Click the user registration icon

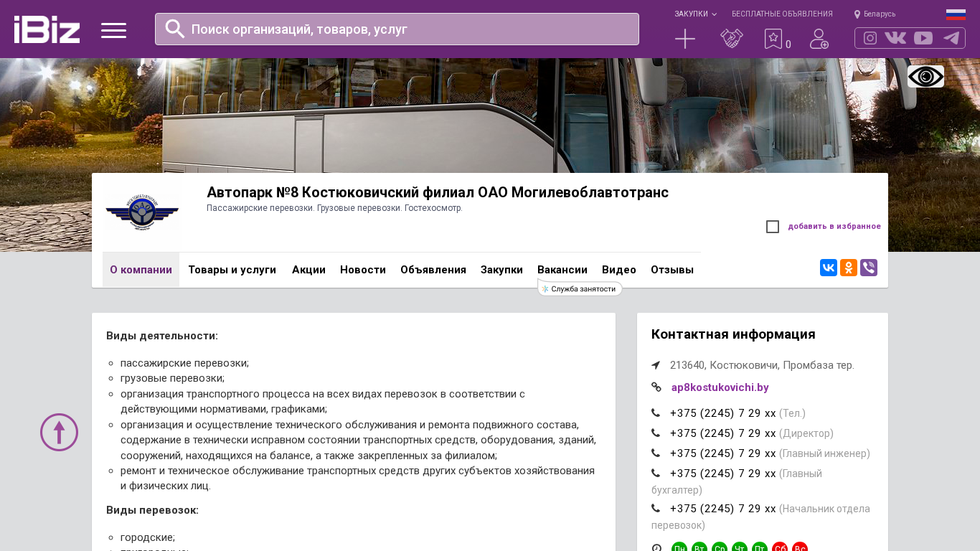click(x=819, y=39)
